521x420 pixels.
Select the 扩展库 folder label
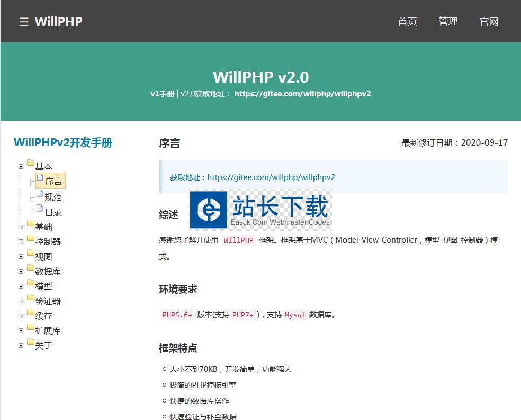click(x=48, y=330)
